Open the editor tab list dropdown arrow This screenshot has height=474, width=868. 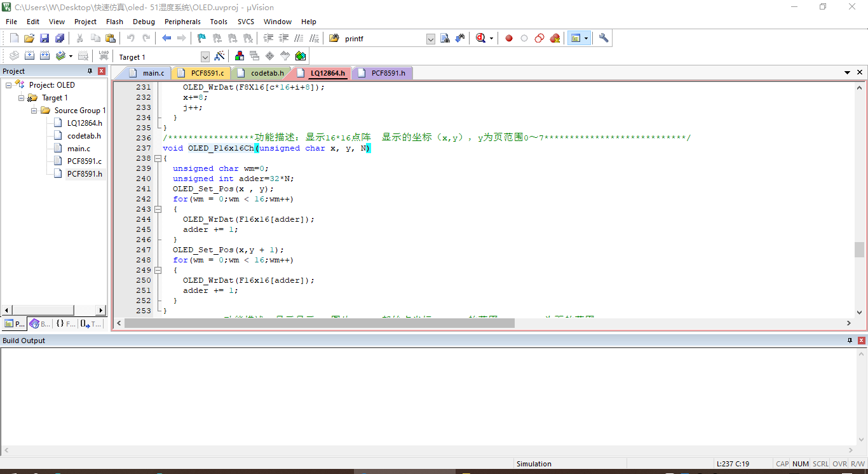click(x=847, y=72)
